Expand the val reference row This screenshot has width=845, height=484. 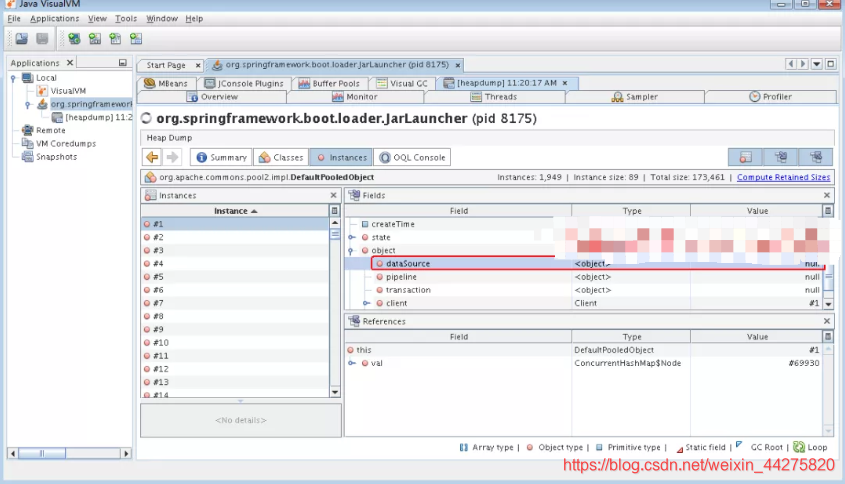[352, 363]
